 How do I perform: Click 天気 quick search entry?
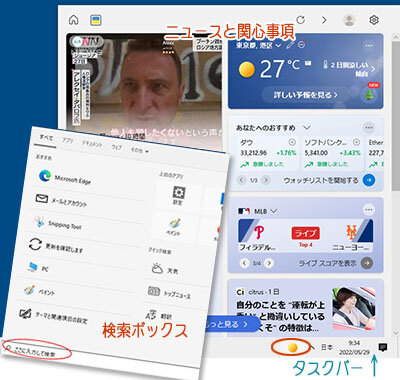(165, 269)
